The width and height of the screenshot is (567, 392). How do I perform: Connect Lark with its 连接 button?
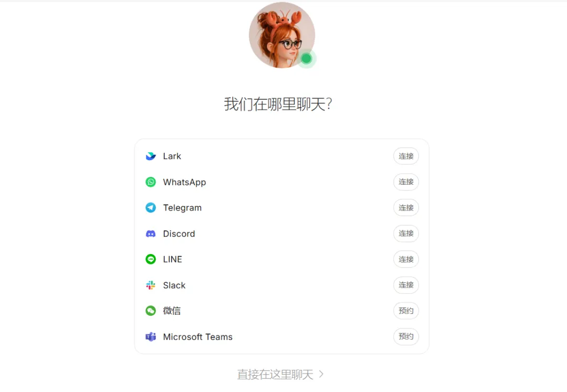click(x=406, y=156)
